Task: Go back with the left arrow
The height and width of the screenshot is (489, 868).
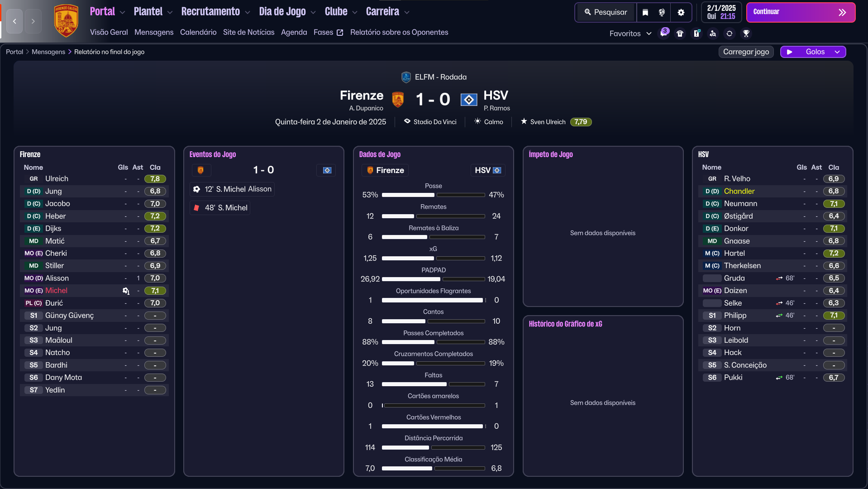Action: click(x=14, y=21)
